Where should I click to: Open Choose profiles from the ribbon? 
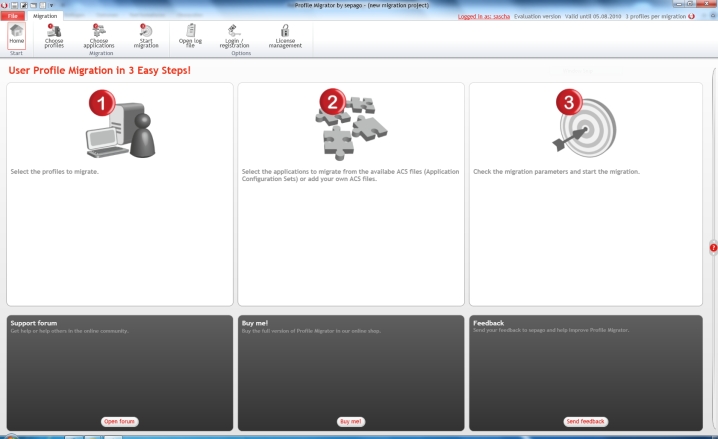(54, 36)
